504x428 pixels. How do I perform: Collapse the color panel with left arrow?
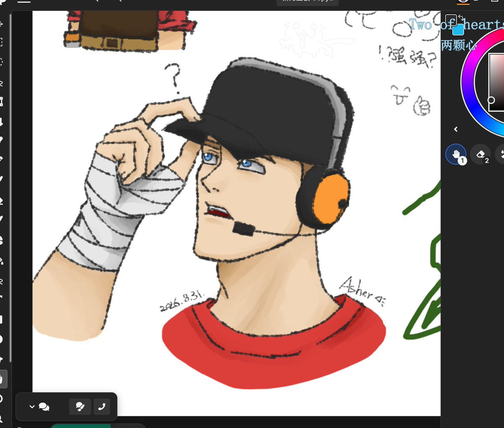click(456, 129)
